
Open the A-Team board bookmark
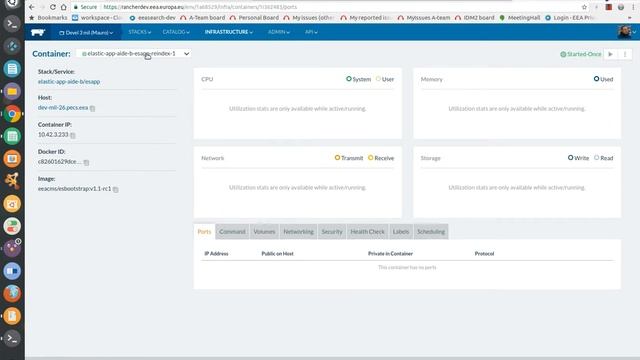[x=202, y=18]
